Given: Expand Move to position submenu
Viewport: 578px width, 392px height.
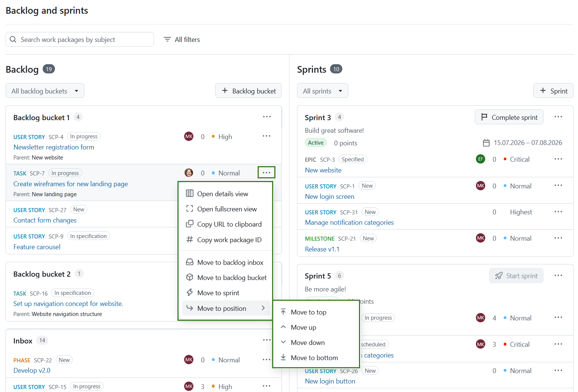Looking at the screenshot, I should pyautogui.click(x=226, y=308).
